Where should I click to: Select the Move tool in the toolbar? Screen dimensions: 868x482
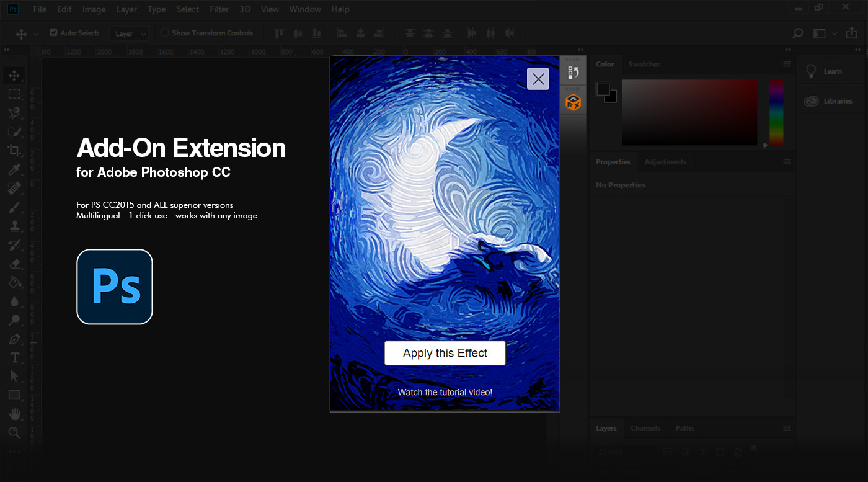(x=14, y=76)
